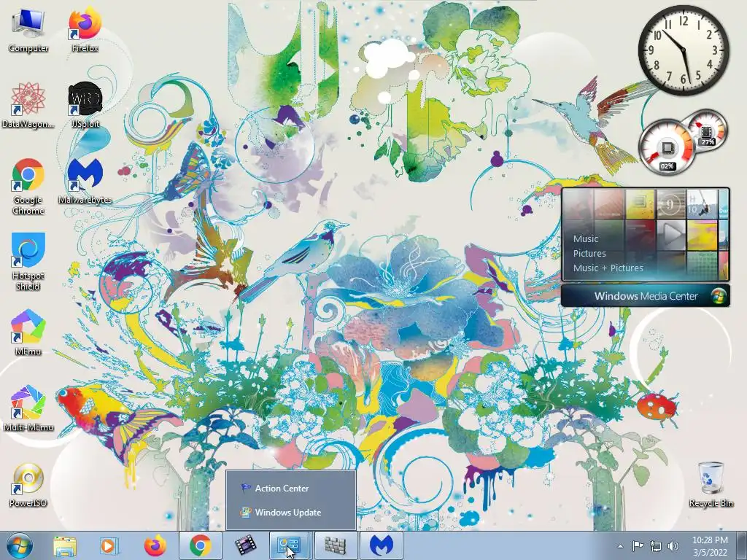Click the network icon in system tray
The image size is (747, 560).
coord(656,546)
